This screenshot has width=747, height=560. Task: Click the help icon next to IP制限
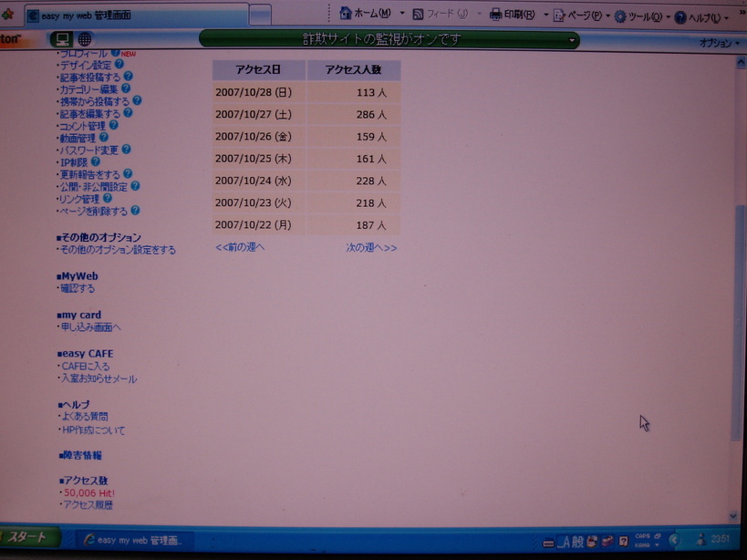pos(96,161)
